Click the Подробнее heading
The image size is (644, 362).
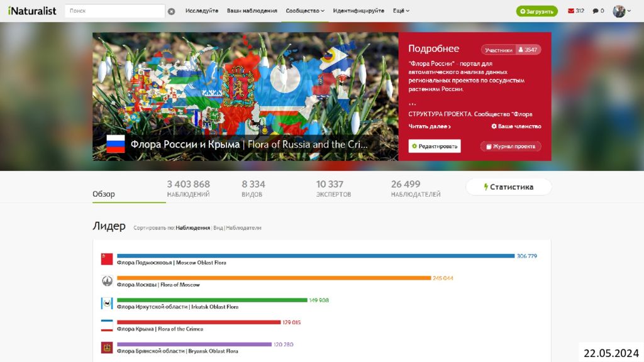pos(433,49)
